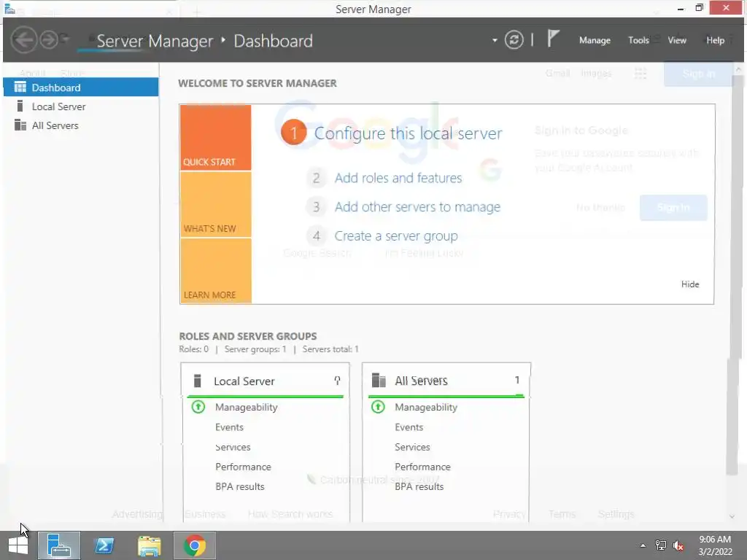Click the forward navigation arrow
The image size is (747, 560).
tap(49, 40)
